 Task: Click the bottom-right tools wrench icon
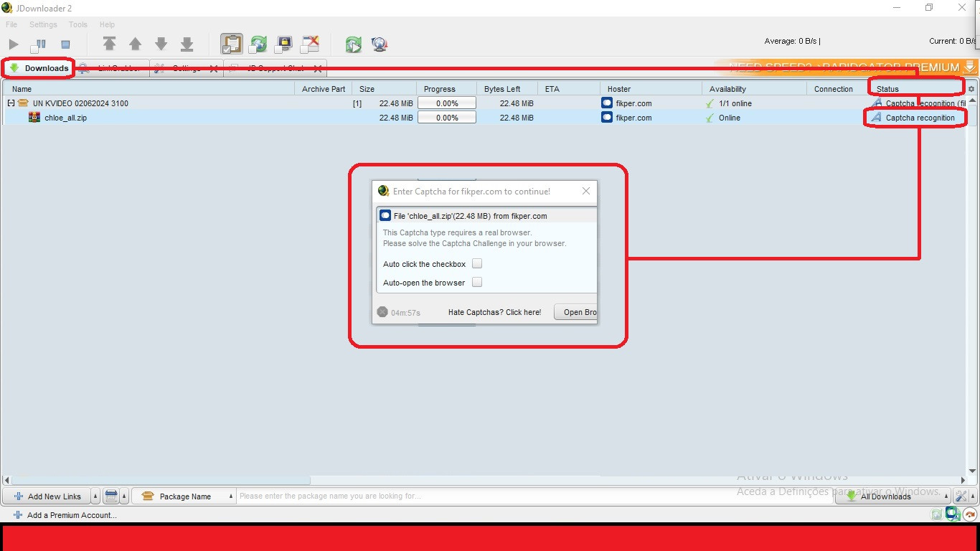click(x=960, y=496)
